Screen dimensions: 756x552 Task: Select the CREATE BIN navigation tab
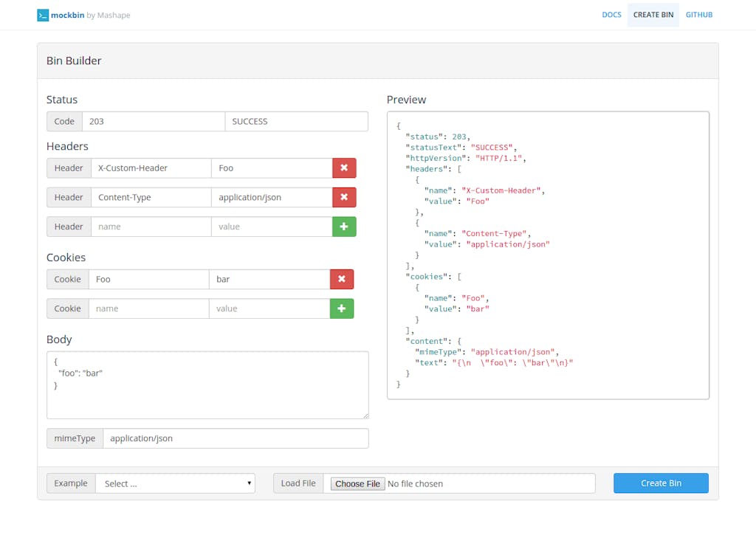653,15
